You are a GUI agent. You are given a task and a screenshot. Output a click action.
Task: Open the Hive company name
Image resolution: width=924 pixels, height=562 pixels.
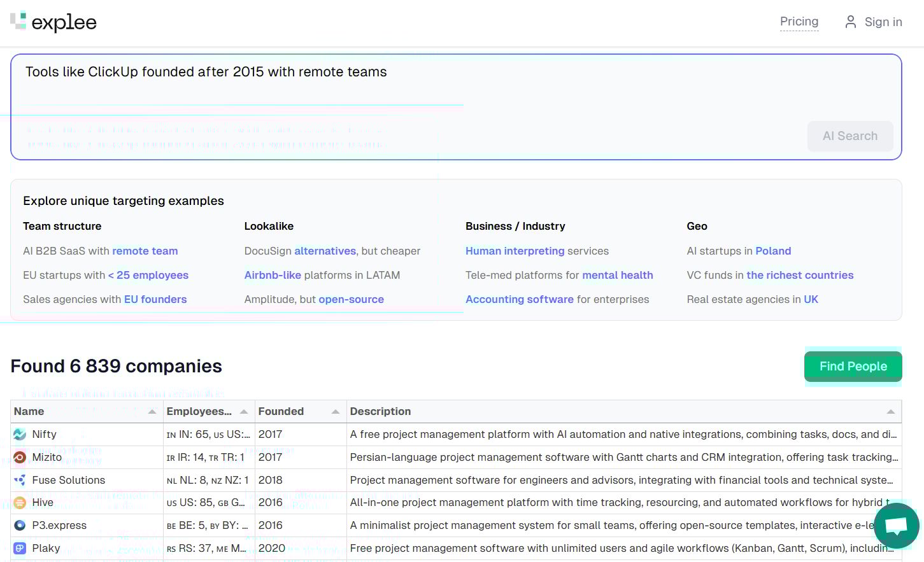[43, 502]
